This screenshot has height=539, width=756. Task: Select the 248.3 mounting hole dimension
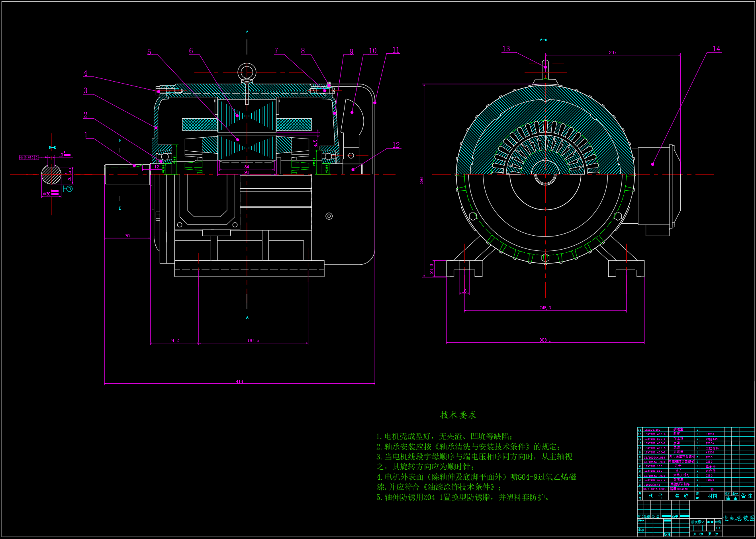(545, 308)
